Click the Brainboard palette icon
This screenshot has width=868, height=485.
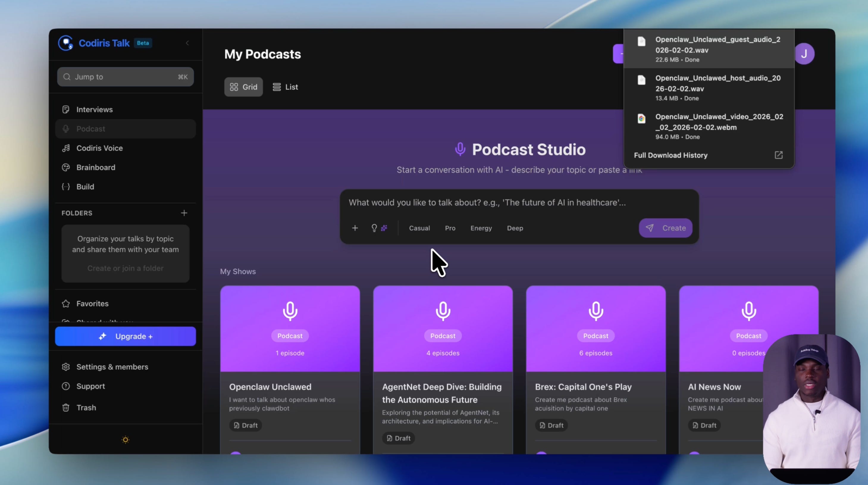[x=66, y=168]
